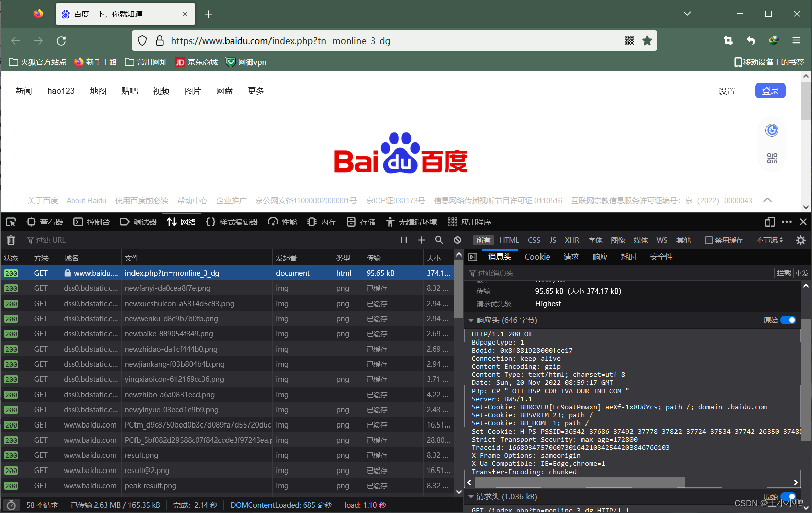Open the 不节流 throttling dropdown

point(770,240)
